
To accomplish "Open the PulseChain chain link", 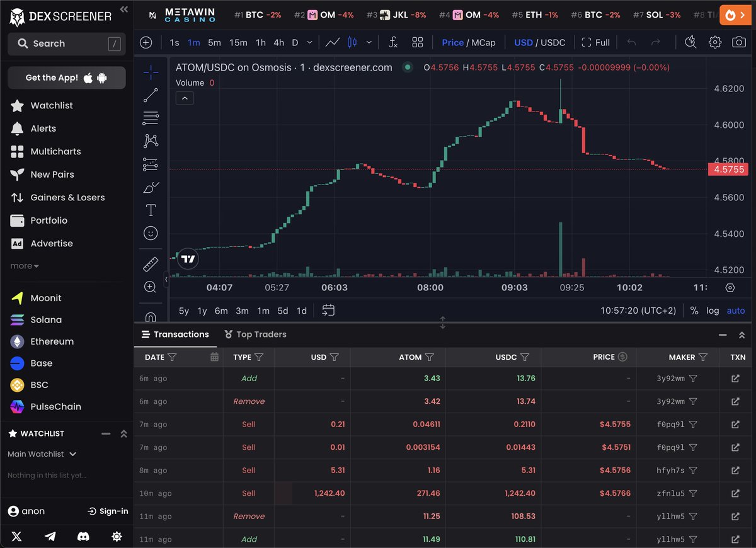I will (55, 407).
